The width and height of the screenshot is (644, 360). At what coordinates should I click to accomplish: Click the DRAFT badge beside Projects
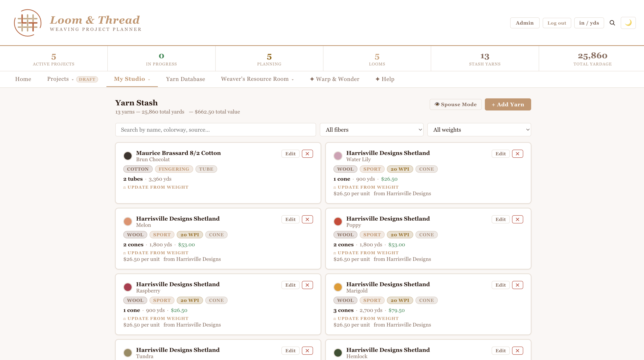pyautogui.click(x=87, y=79)
